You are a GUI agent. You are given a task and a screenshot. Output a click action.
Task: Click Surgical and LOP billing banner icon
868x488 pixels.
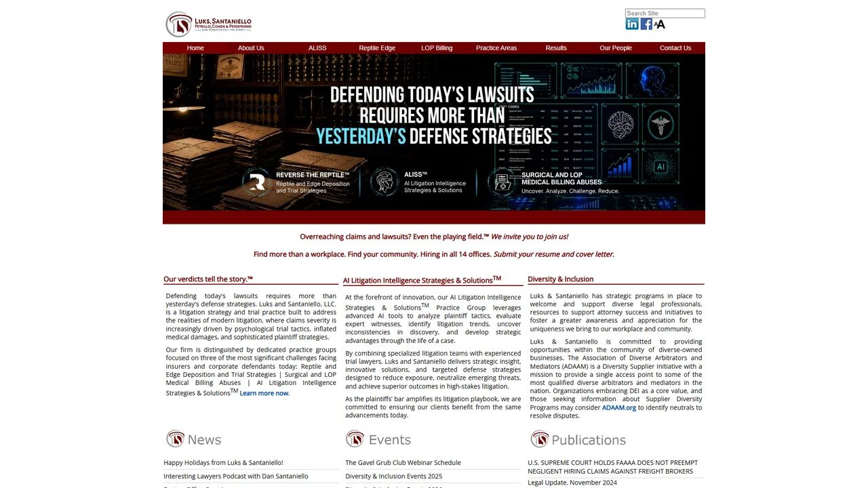502,182
